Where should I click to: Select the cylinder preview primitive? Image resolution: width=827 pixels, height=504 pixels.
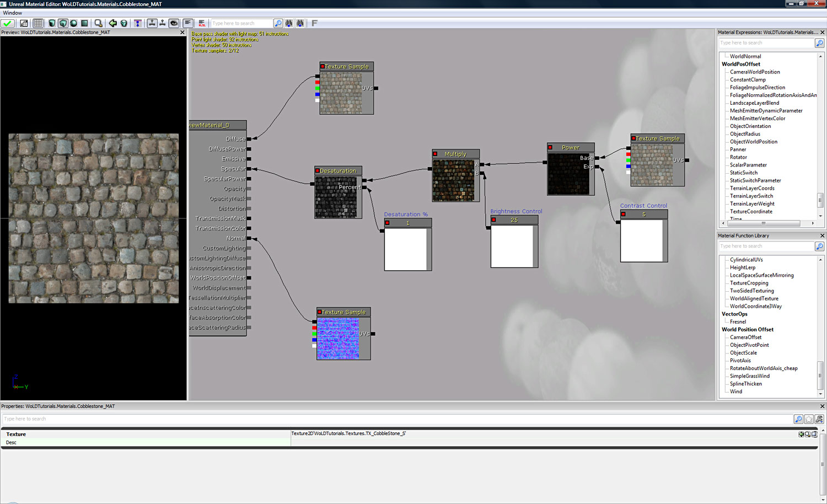coord(51,23)
